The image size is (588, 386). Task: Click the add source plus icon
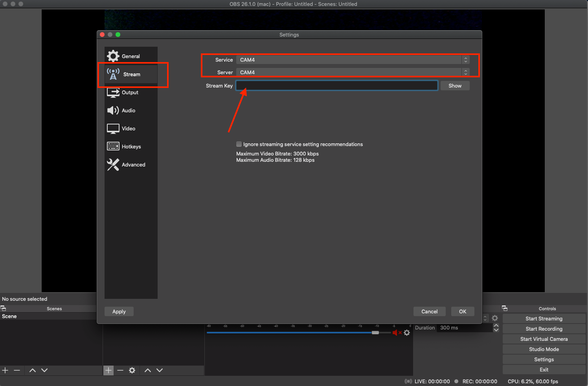(108, 370)
